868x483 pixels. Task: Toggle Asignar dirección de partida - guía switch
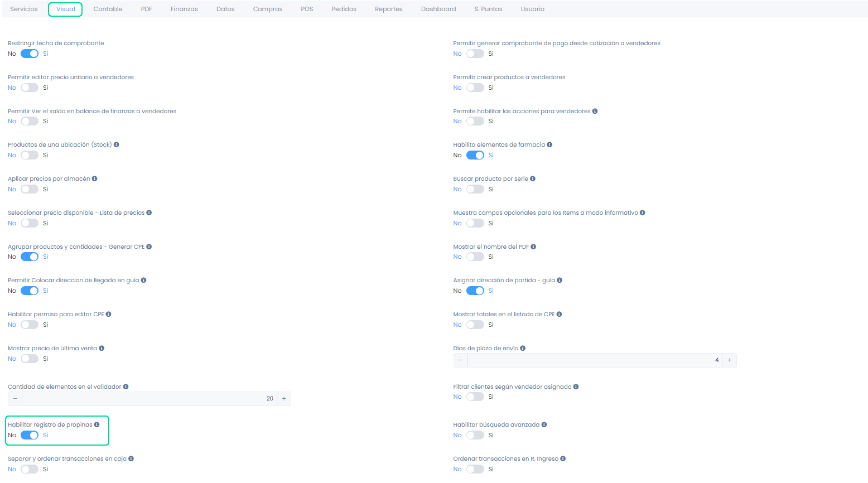pos(475,291)
